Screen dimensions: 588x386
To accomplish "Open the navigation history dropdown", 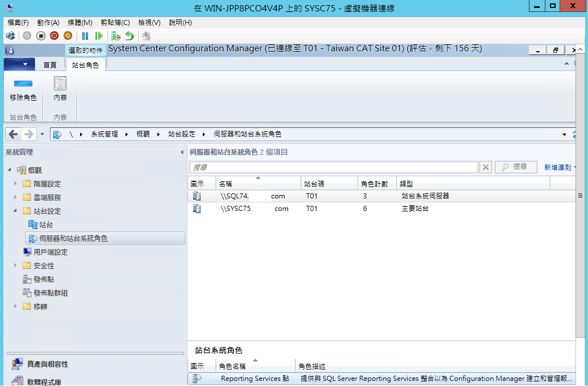I will (x=42, y=134).
